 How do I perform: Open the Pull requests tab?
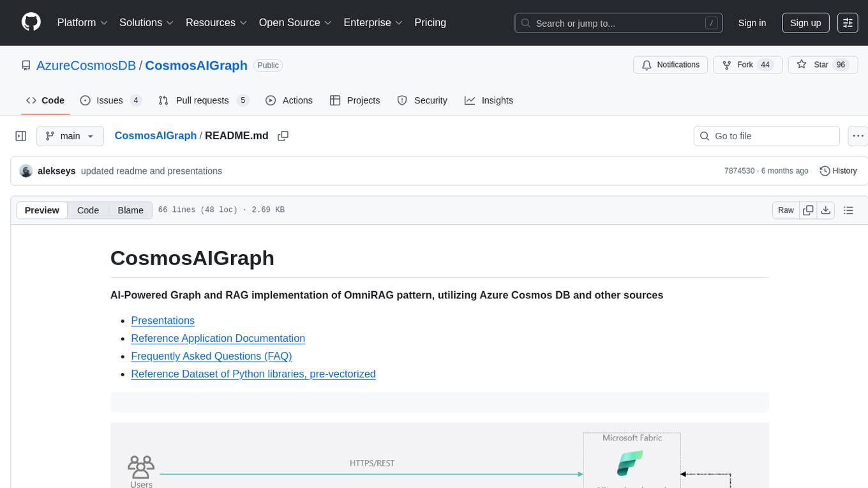(x=204, y=100)
